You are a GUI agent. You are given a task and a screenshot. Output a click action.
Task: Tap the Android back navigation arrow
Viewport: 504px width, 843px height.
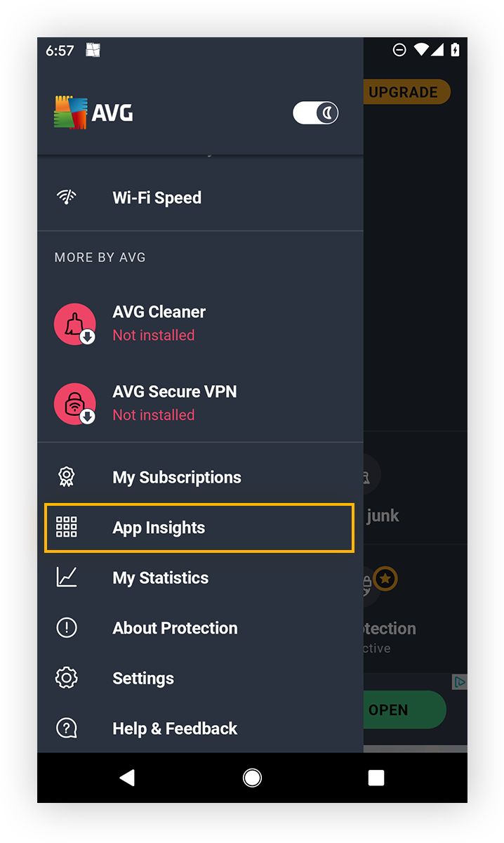pos(127,778)
